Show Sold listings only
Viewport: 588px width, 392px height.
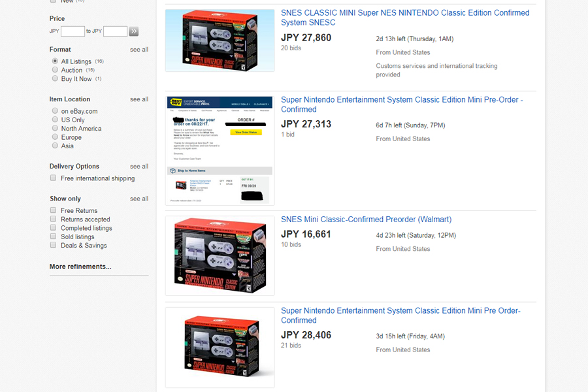point(54,237)
